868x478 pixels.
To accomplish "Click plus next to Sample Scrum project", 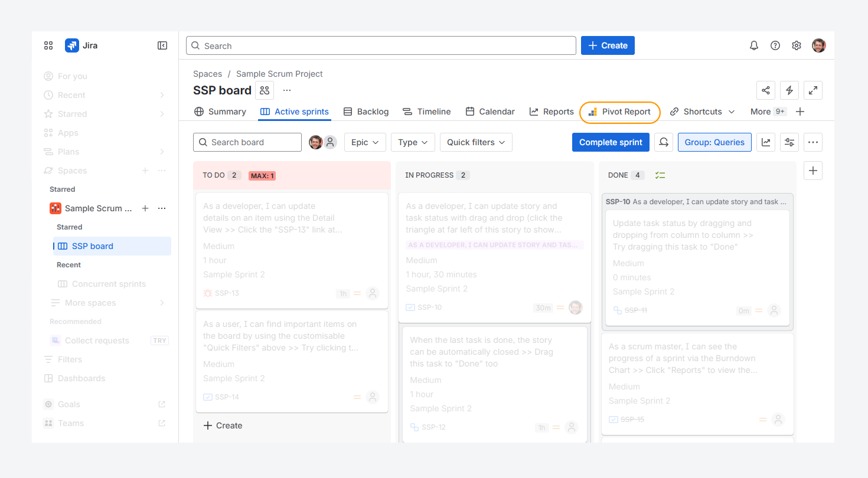I will [x=145, y=208].
